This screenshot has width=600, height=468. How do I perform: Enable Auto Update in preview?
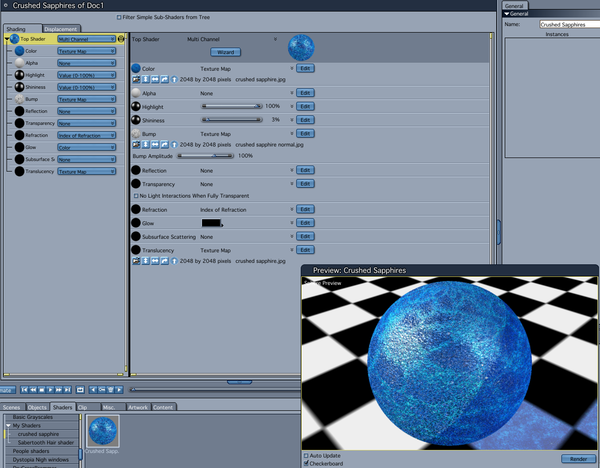pyautogui.click(x=306, y=456)
